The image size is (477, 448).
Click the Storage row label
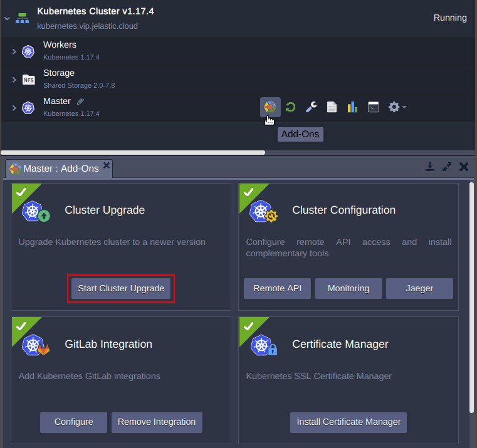coord(59,73)
